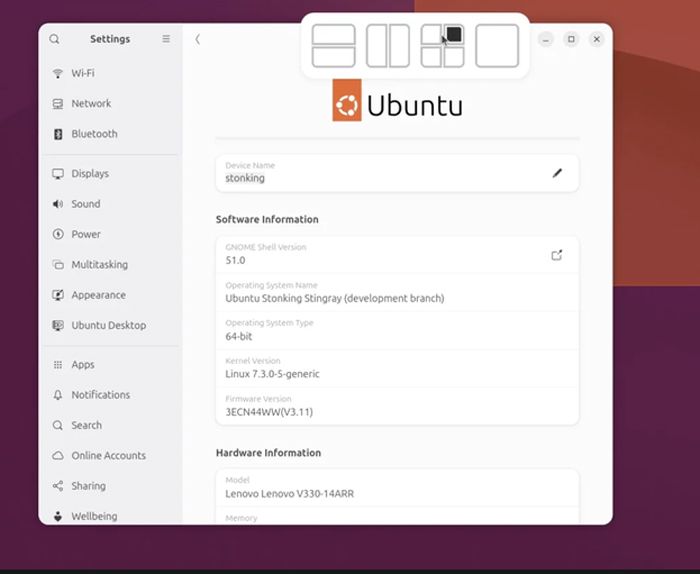
Task: Click the Sound speaker icon
Action: click(x=58, y=204)
